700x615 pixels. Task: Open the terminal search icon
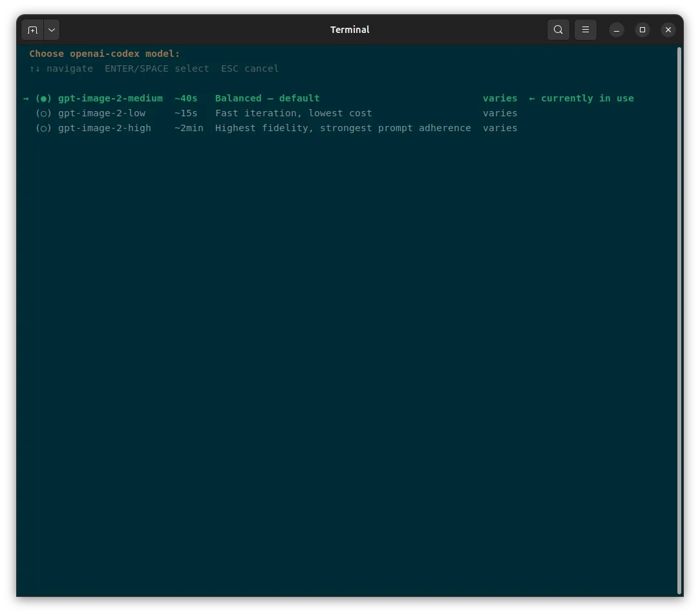coord(558,30)
